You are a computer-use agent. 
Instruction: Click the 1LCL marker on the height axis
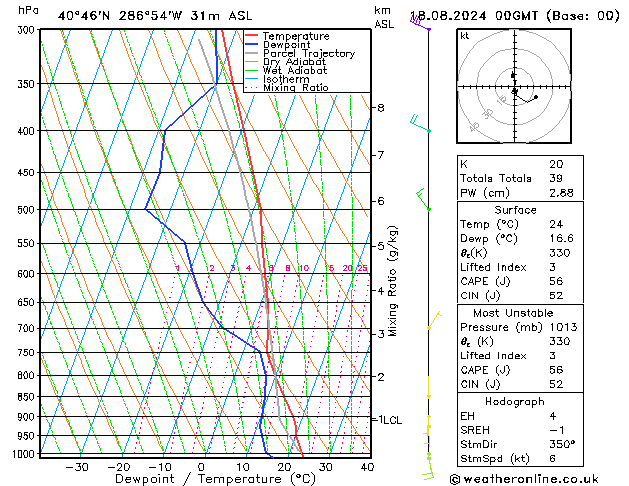(386, 420)
